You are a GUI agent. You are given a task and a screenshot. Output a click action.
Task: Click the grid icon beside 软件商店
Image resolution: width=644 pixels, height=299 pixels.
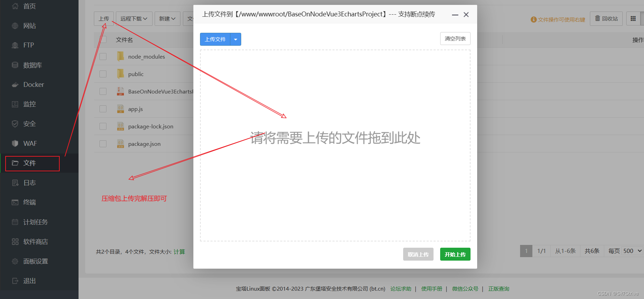pos(15,241)
